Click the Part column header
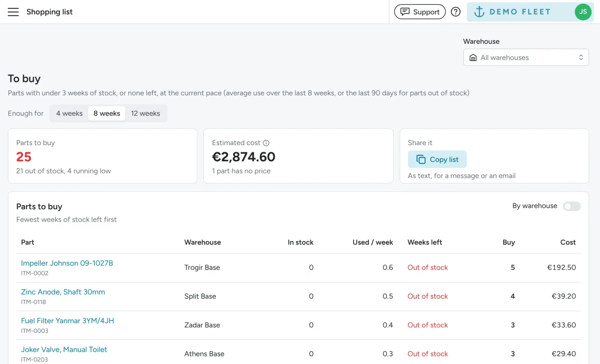The image size is (600, 364). (x=27, y=242)
